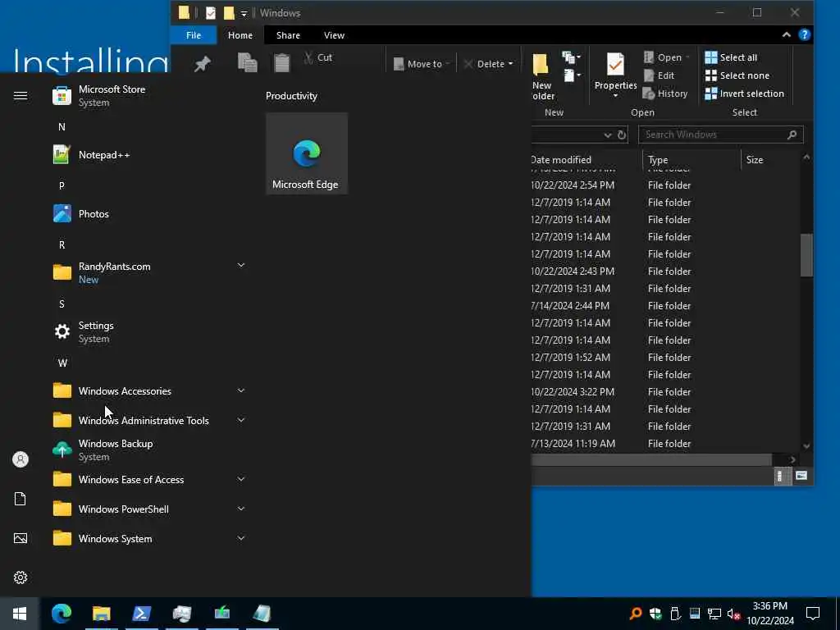Image resolution: width=840 pixels, height=630 pixels.
Task: Sort by Size column header
Action: pyautogui.click(x=770, y=160)
